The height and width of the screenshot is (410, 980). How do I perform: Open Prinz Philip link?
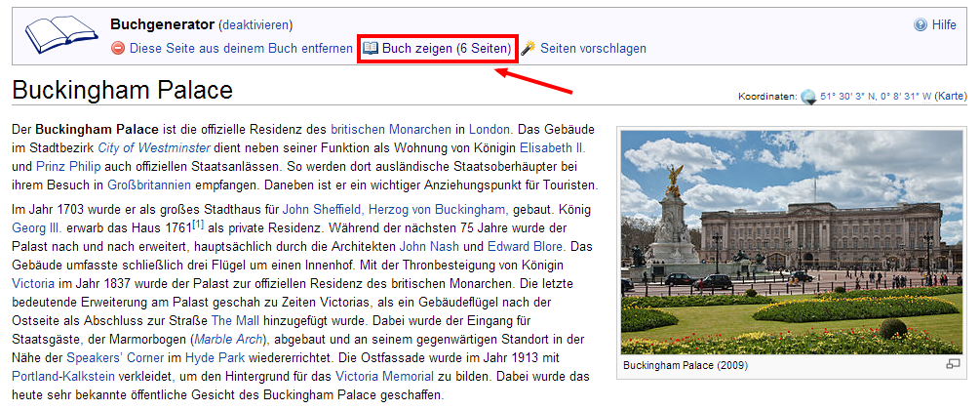(x=69, y=167)
